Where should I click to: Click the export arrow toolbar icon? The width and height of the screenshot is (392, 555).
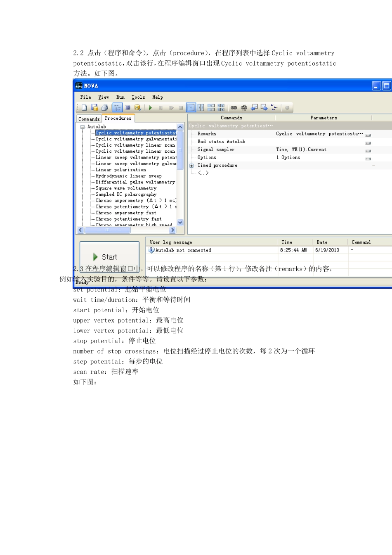pyautogui.click(x=264, y=107)
